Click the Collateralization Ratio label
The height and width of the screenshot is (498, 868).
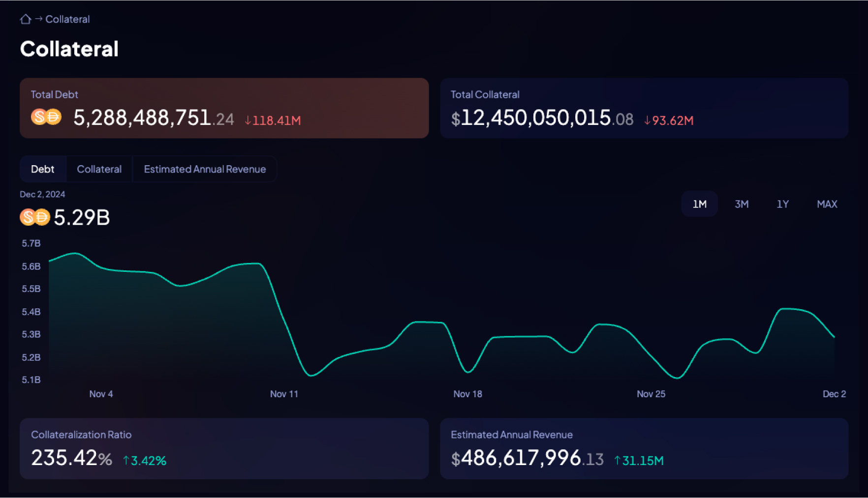81,435
